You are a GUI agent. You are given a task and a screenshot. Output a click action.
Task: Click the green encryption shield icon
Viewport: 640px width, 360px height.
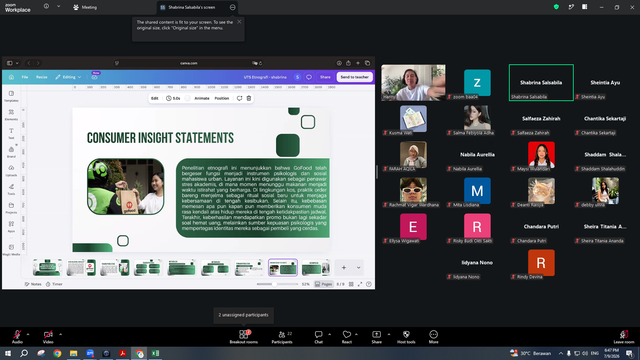(556, 7)
